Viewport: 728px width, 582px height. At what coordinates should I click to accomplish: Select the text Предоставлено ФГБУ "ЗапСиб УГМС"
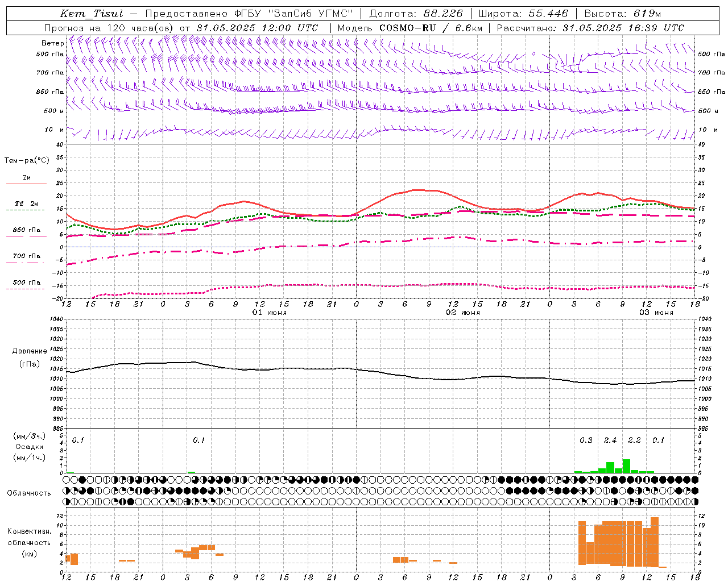[x=249, y=14]
